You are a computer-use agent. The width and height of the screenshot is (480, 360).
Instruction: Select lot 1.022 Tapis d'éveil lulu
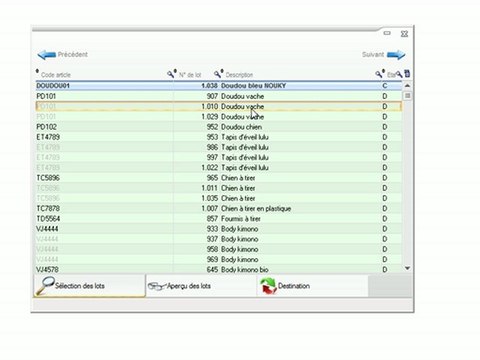(219, 168)
